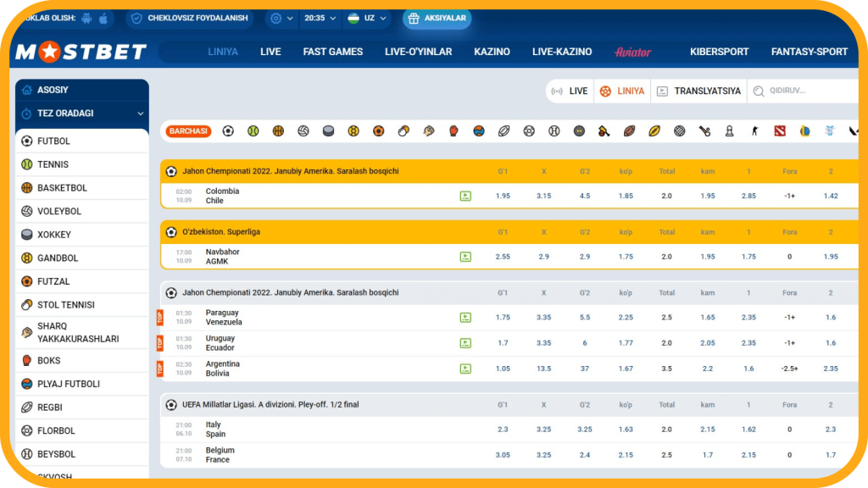Filter by basketball icon in sports strip

point(278,131)
